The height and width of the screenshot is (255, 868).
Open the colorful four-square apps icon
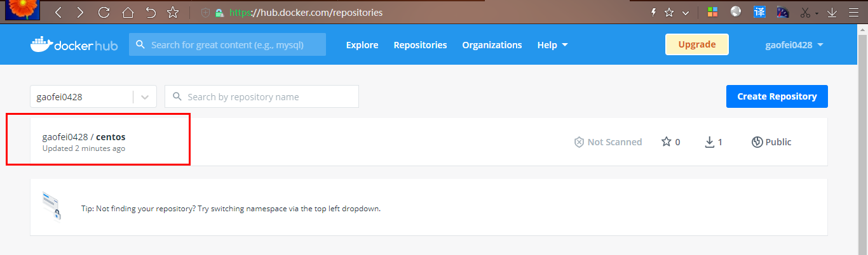click(712, 12)
